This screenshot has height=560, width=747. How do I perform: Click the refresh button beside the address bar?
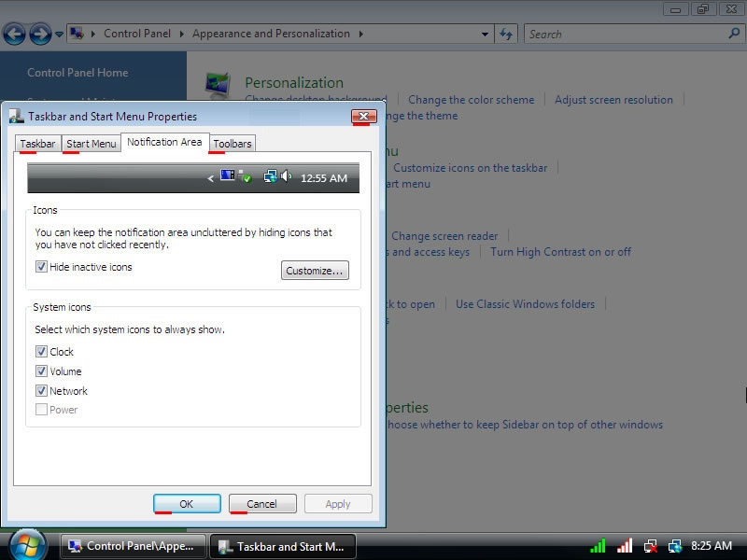506,34
